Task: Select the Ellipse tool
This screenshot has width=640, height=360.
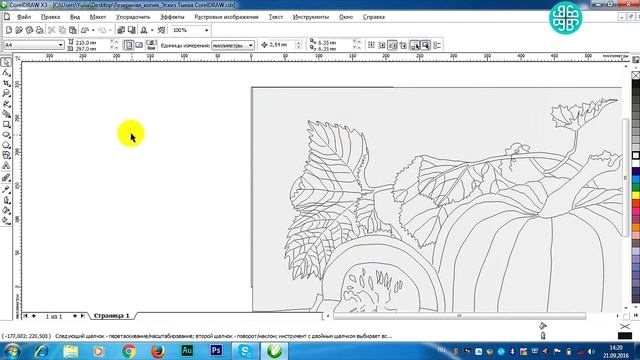Action: click(6, 134)
